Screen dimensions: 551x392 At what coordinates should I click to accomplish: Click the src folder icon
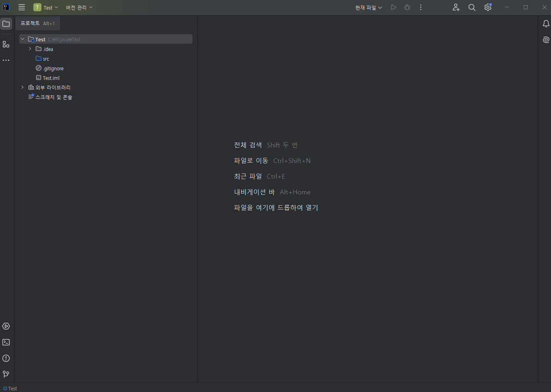(x=39, y=58)
